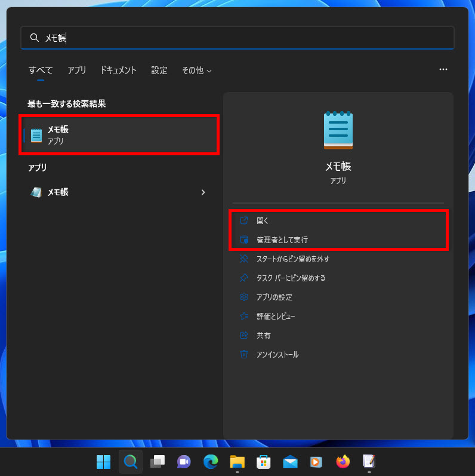Expand メモ帳 entry chevron under アプリ
This screenshot has height=476, width=475.
[203, 192]
